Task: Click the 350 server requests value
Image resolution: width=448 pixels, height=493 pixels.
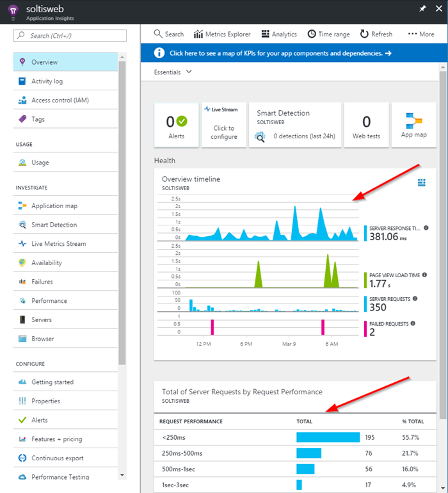Action: (x=378, y=307)
